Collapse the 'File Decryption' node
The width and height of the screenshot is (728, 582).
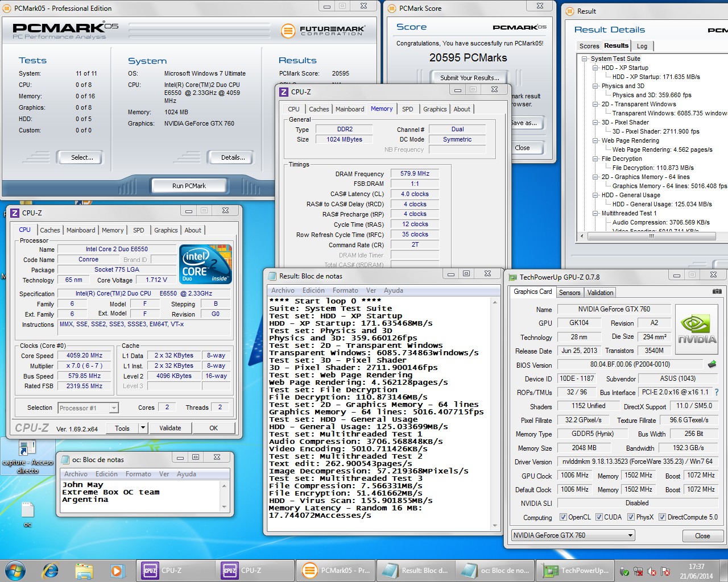[595, 159]
